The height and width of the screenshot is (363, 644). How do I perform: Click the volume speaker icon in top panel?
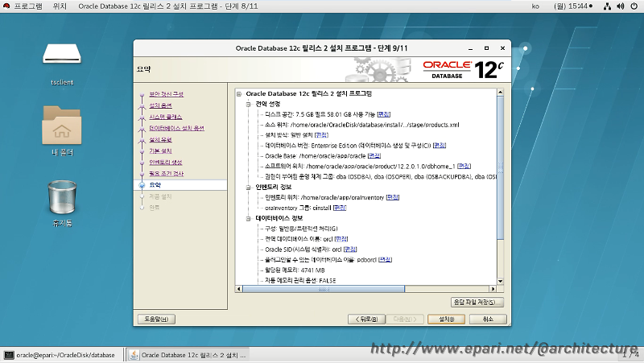click(621, 6)
